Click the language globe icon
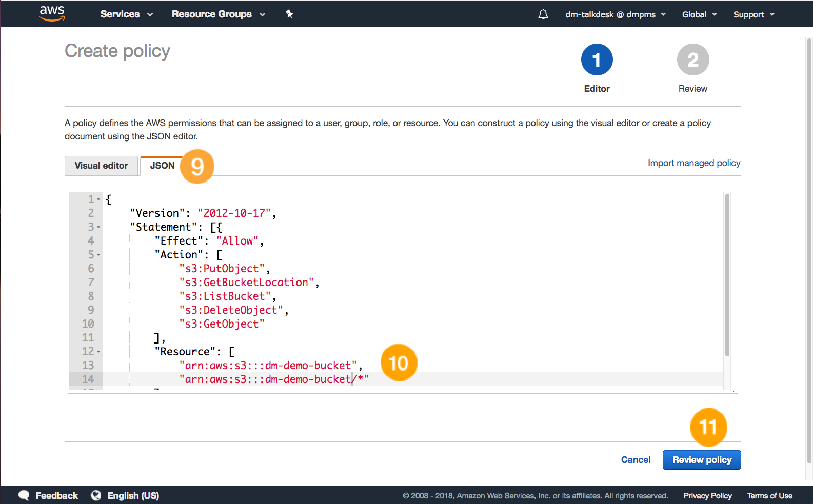The height and width of the screenshot is (504, 813). click(96, 495)
